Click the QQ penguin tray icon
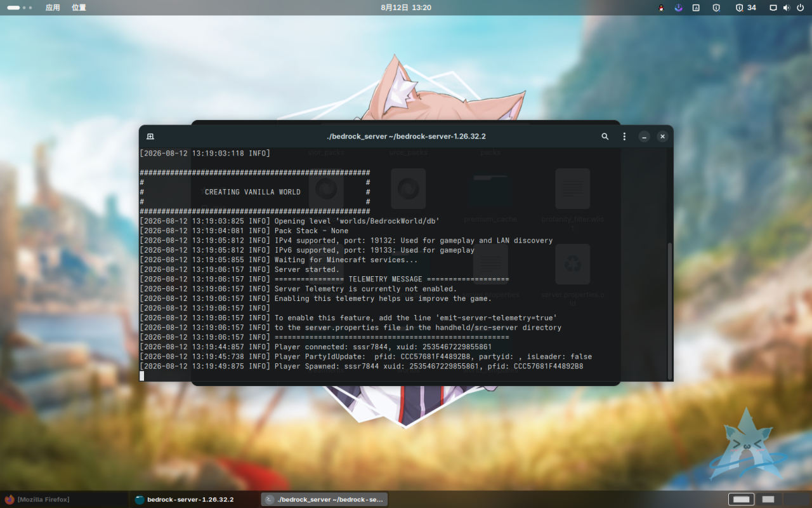Viewport: 812px width, 508px height. [x=660, y=8]
